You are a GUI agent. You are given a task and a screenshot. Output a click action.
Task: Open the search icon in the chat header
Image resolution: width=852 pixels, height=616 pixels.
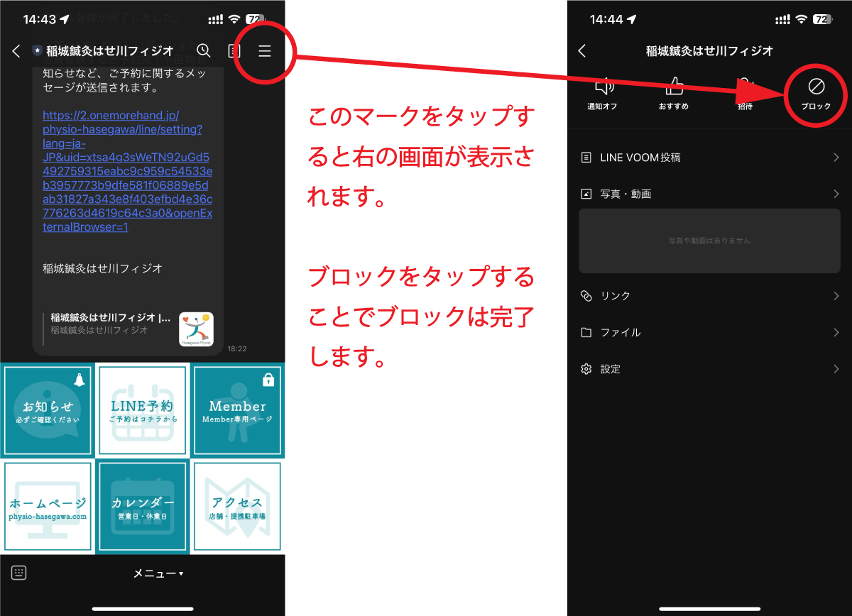tap(204, 50)
